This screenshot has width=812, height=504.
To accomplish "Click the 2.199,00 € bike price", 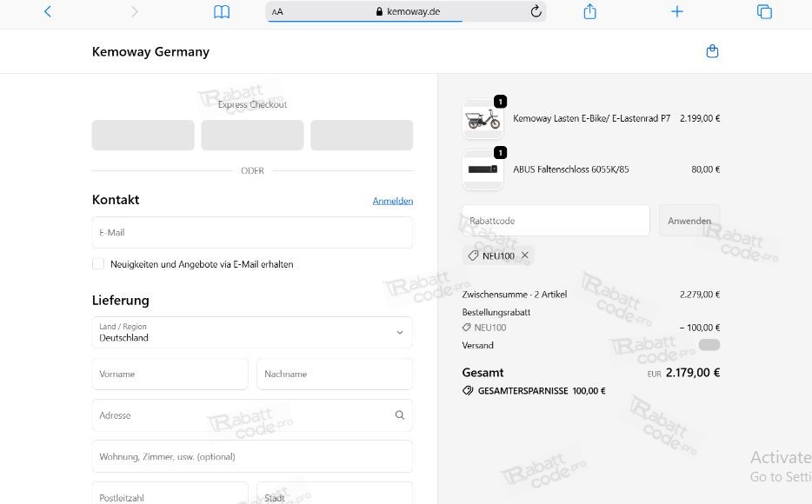I will click(700, 118).
